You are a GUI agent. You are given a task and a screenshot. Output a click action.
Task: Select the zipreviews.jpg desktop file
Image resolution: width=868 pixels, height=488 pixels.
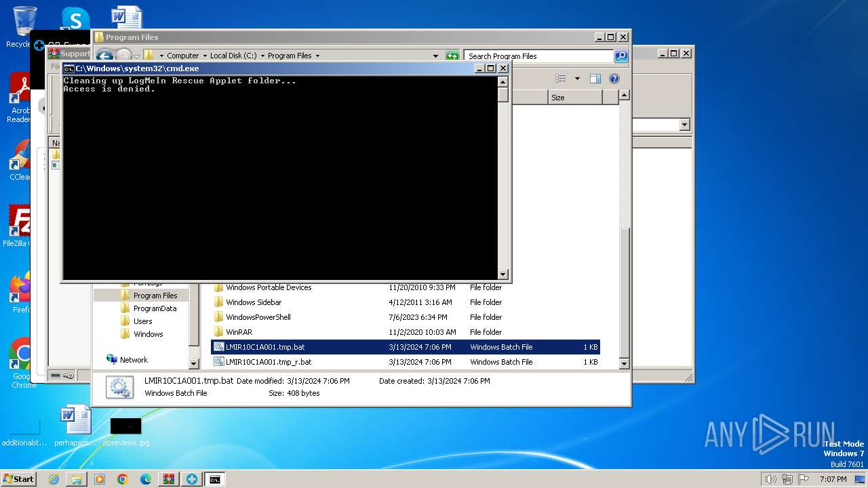click(126, 432)
